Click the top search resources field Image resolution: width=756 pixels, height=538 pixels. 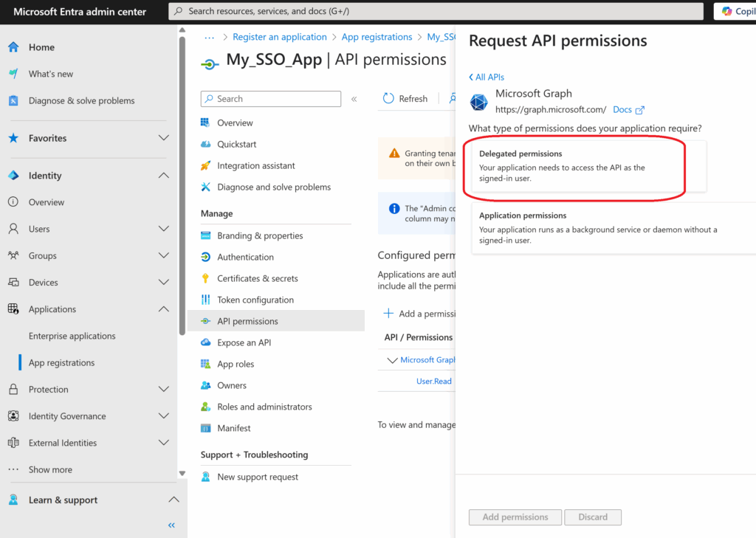coord(436,11)
